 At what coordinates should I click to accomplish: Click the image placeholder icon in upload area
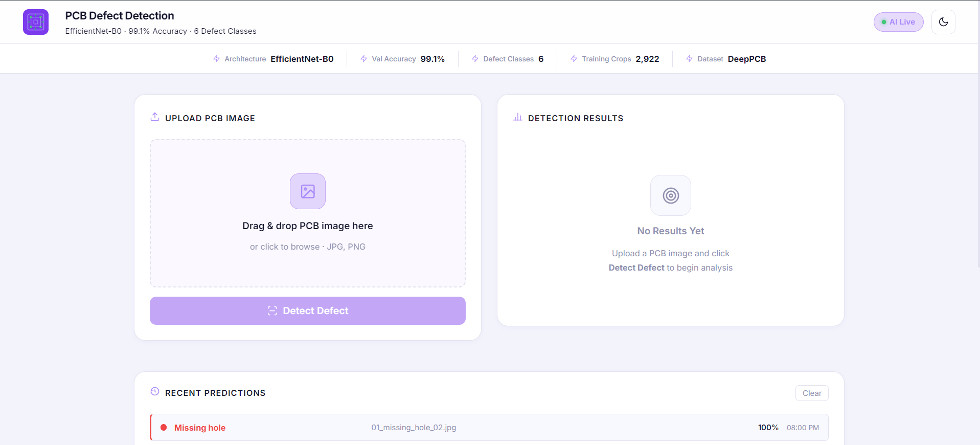point(308,191)
